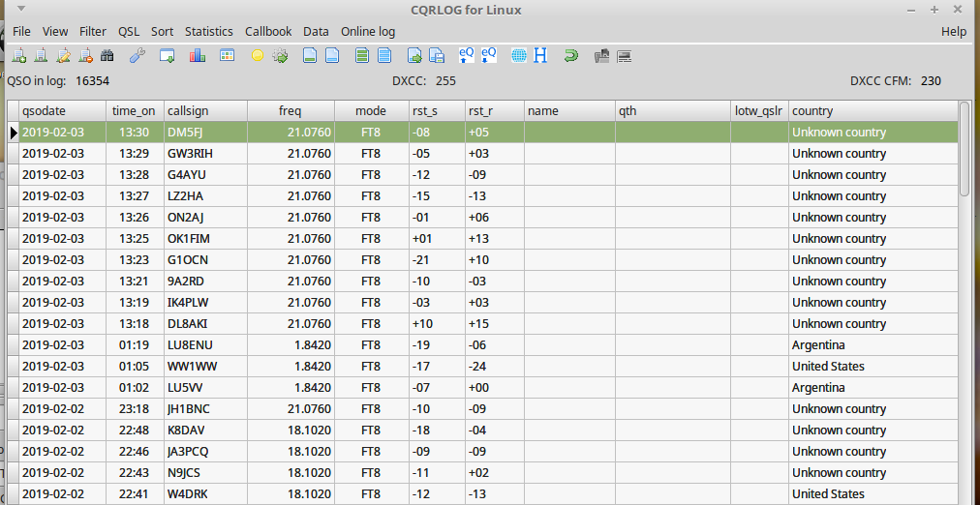Select the selected DM5FJ callsign cell
Image resolution: width=980 pixels, height=505 pixels.
pos(205,133)
